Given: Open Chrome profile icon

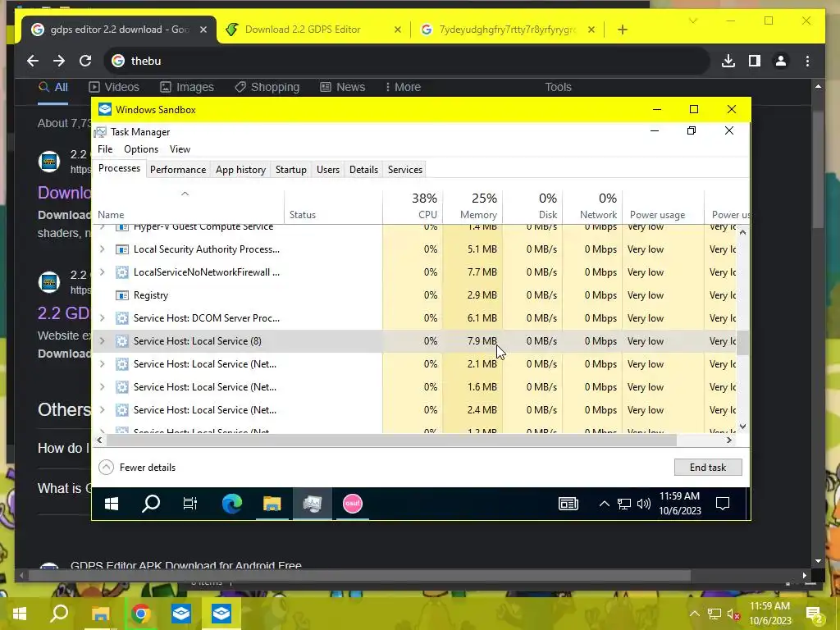Looking at the screenshot, I should pyautogui.click(x=781, y=61).
